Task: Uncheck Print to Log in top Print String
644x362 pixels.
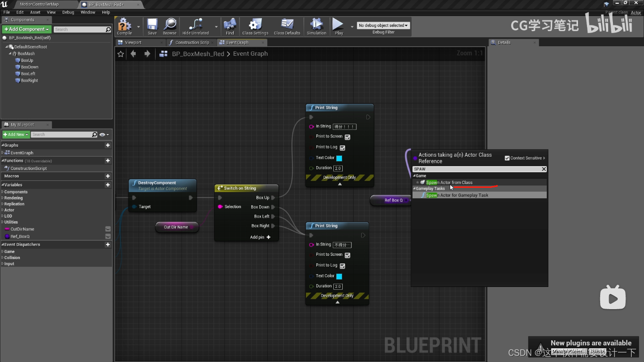Action: point(342,148)
